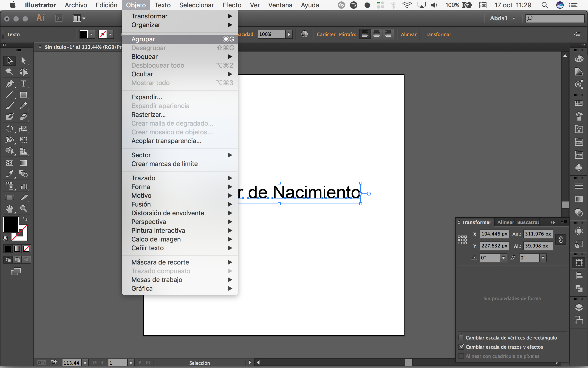Open the Párrafo panel link
588x368 pixels.
pos(348,34)
